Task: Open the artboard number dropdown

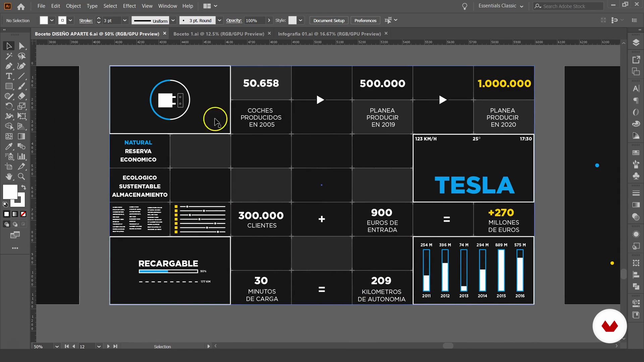Action: 99,347
